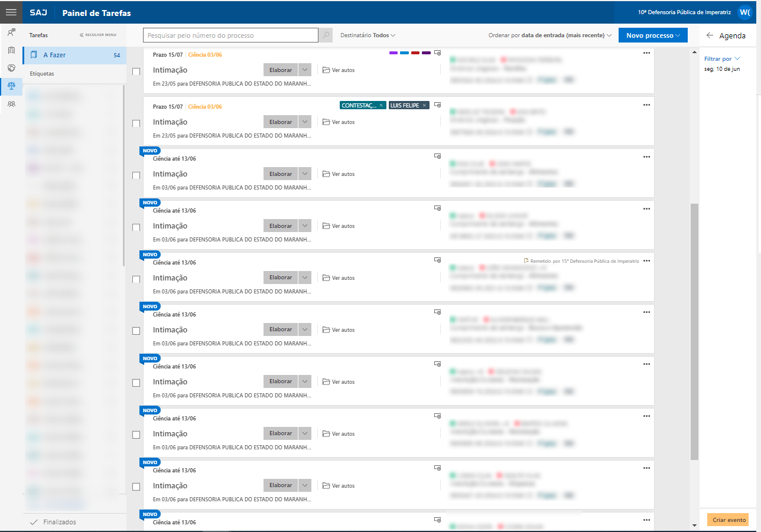Viewport: 761px width, 532px height.
Task: Expand the Filtrar por dropdown in Agenda
Action: click(x=722, y=59)
